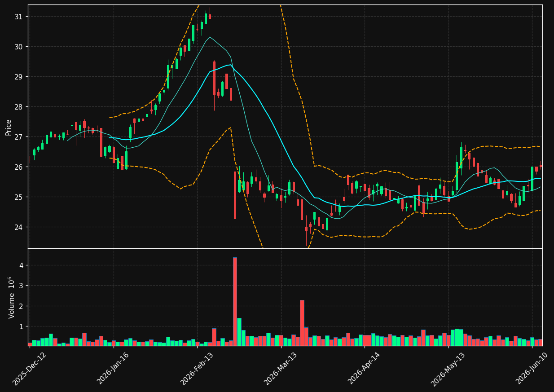Click the price axis value 24

pyautogui.click(x=19, y=227)
